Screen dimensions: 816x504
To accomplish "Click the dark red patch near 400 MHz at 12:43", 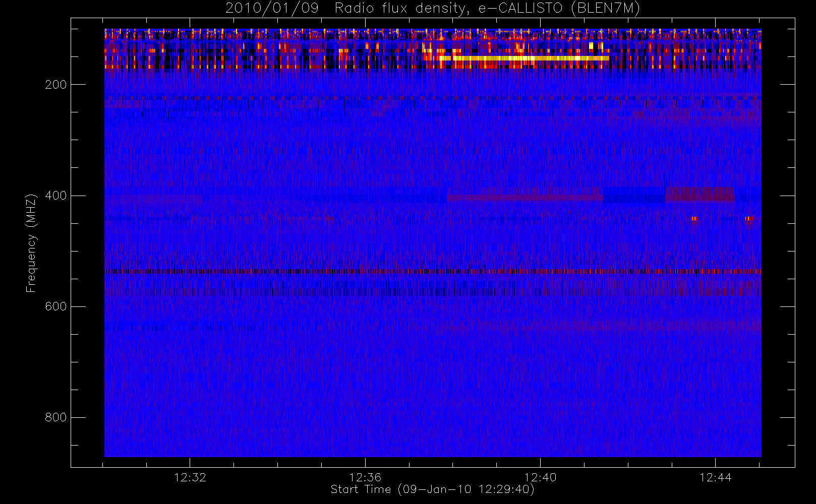I will [x=700, y=195].
